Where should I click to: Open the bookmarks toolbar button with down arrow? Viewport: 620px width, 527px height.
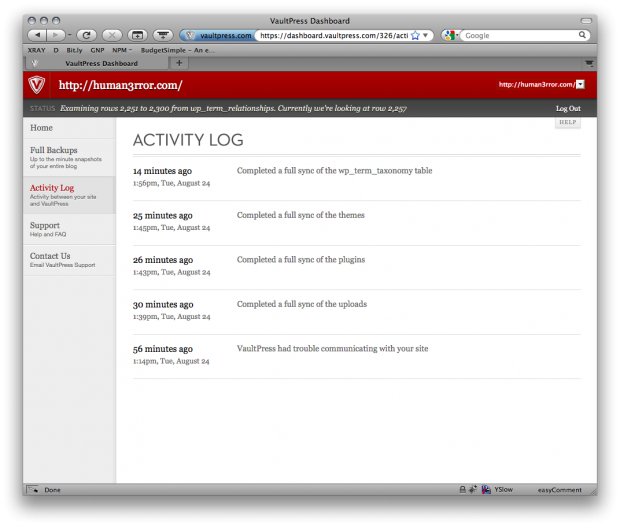163,35
